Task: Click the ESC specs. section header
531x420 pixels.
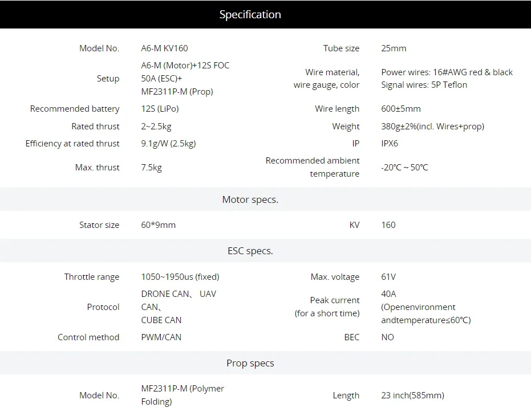Action: (x=250, y=251)
